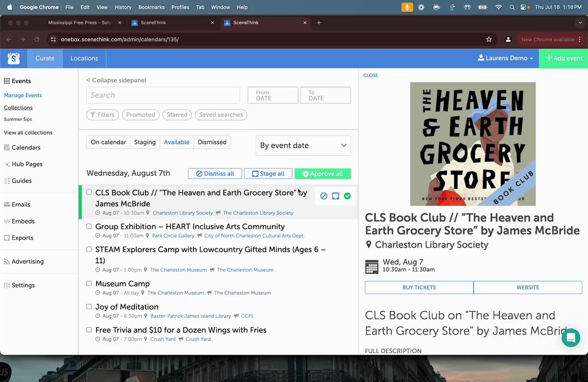Show the Dismissed events tab
Viewport: 588px width, 382px height.
pos(212,143)
